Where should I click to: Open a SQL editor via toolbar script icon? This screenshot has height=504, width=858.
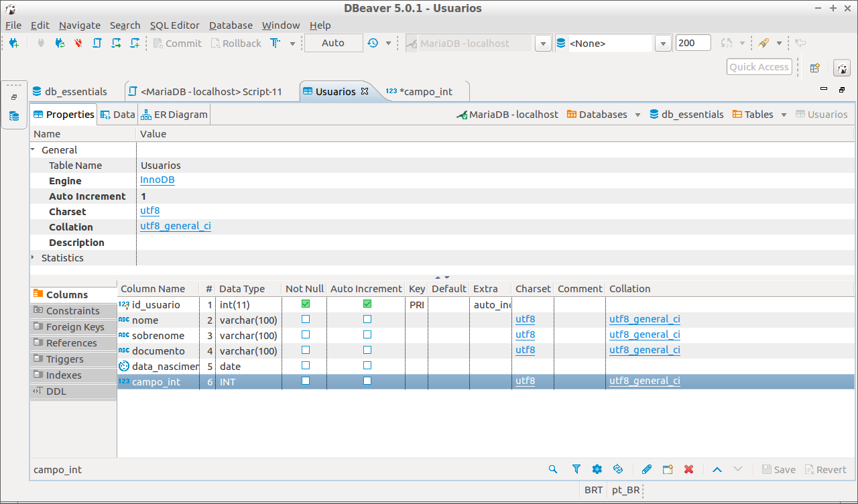[97, 43]
